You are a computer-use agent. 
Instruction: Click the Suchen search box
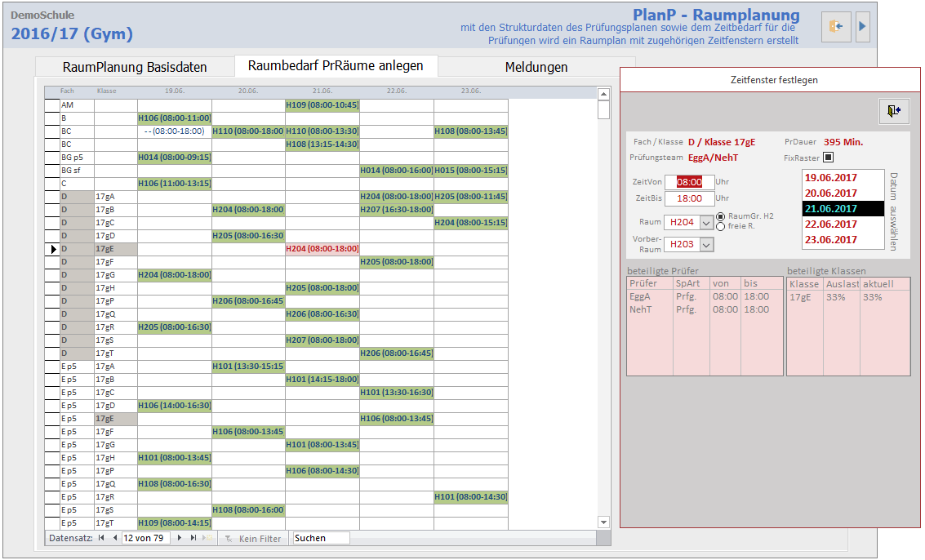(x=321, y=539)
